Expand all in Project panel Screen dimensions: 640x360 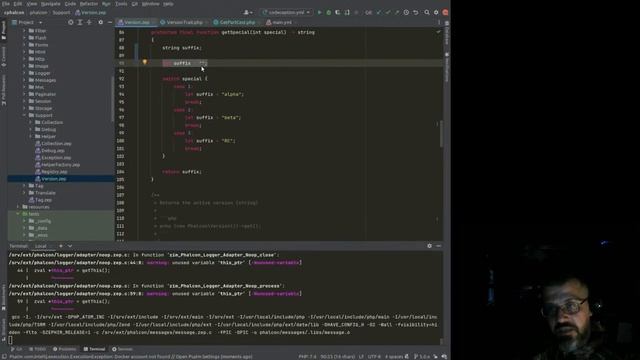(x=80, y=22)
